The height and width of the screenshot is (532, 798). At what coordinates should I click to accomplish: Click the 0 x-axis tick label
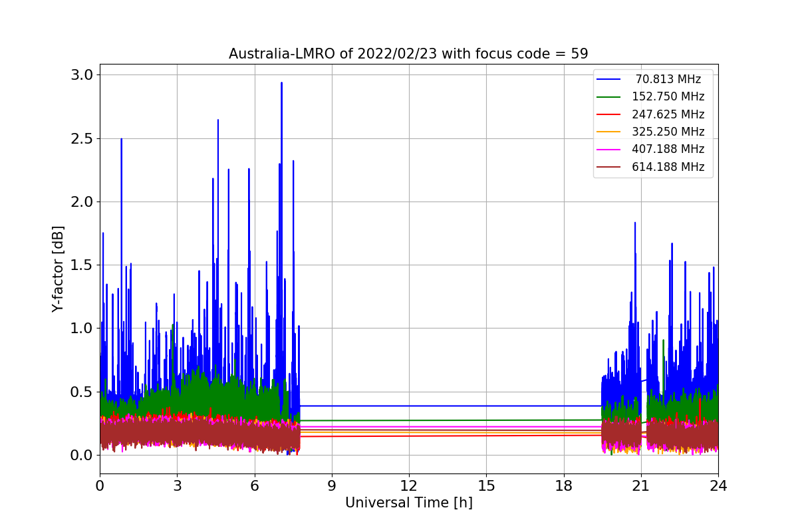[100, 486]
